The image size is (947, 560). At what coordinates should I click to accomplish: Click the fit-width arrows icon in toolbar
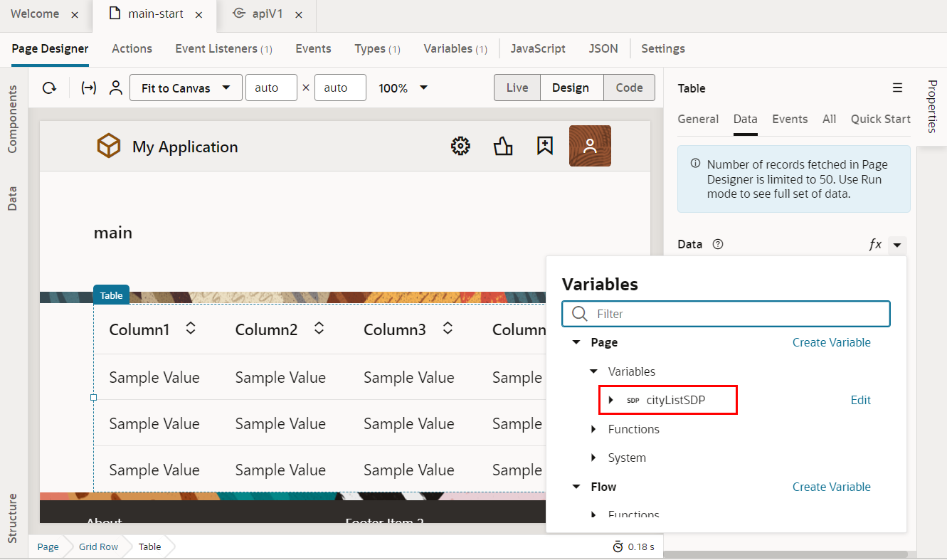(89, 88)
